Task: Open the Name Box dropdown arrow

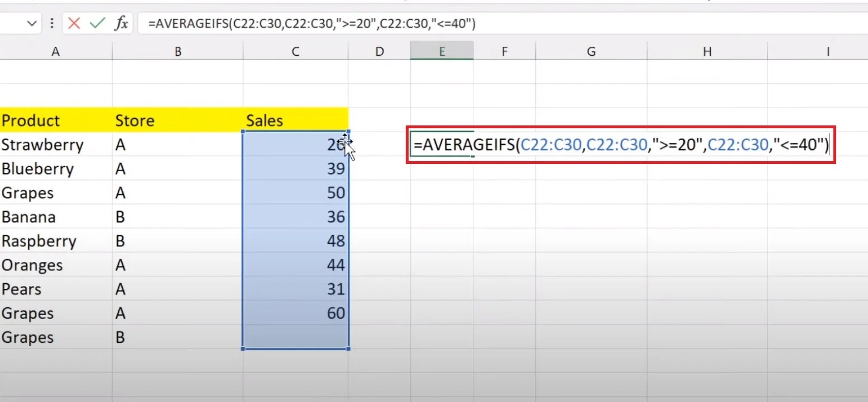Action: click(32, 23)
